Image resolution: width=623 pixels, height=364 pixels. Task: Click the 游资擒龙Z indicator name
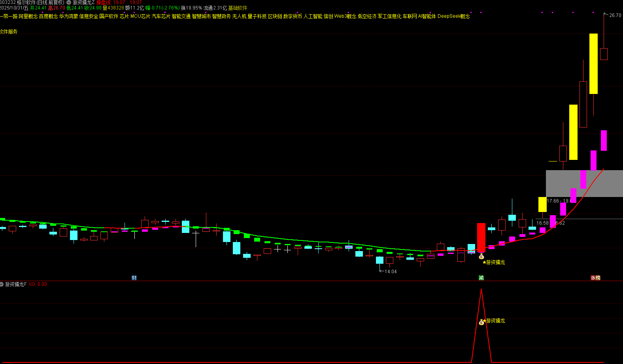[x=83, y=2]
